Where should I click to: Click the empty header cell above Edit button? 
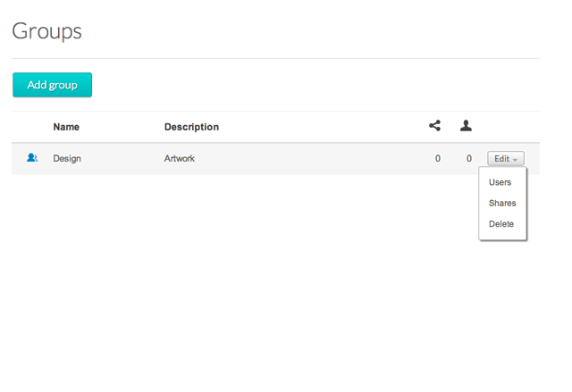(508, 127)
